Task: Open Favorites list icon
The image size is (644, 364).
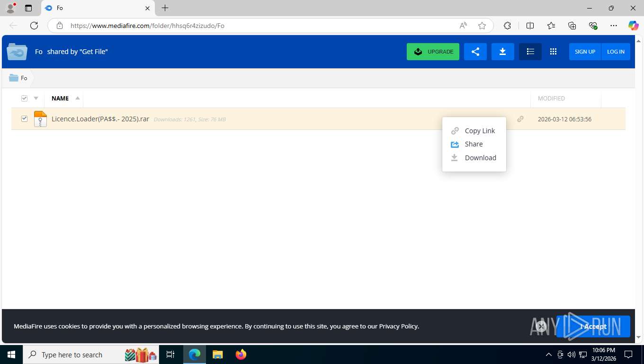Action: (551, 26)
